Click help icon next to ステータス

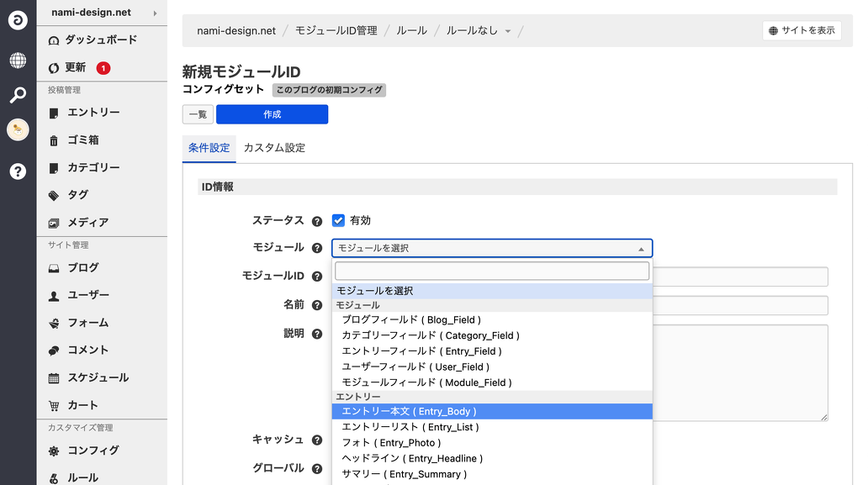tap(317, 221)
